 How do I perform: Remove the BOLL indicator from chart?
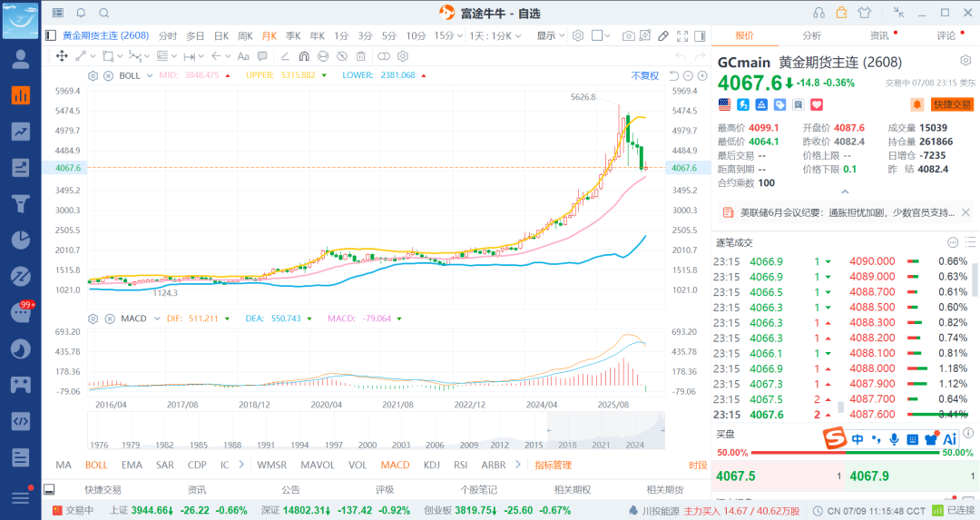tap(108, 75)
